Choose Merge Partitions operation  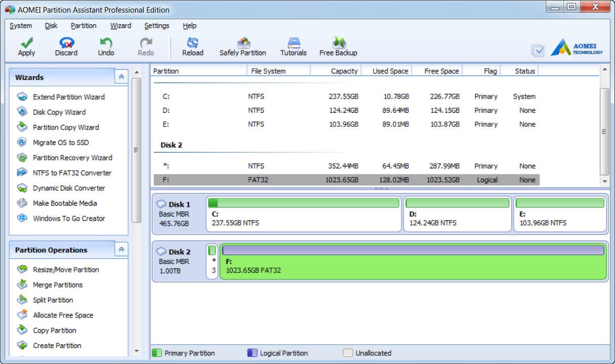(58, 285)
